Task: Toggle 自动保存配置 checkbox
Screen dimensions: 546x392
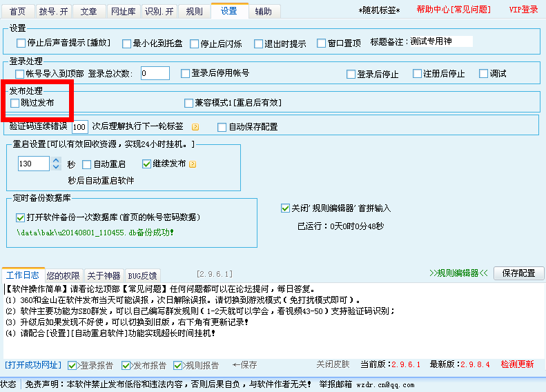Action: pyautogui.click(x=222, y=128)
